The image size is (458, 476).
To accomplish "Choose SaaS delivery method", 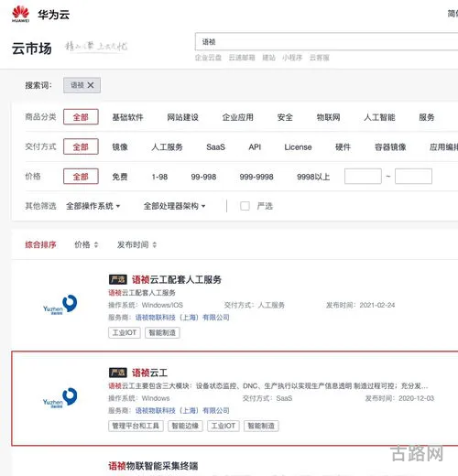I will pyautogui.click(x=215, y=147).
